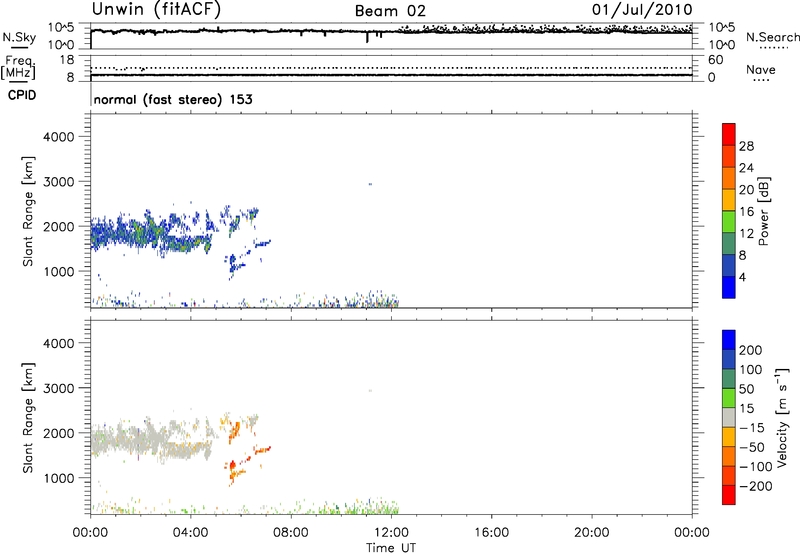Click the '200' velocity colorbar value
800x554 pixels.
coord(751,350)
